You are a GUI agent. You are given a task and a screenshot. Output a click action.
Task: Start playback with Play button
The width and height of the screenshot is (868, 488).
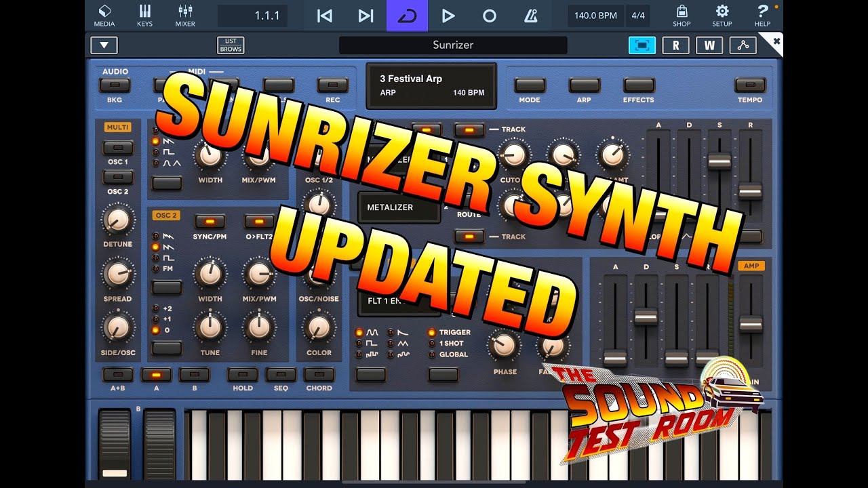448,16
